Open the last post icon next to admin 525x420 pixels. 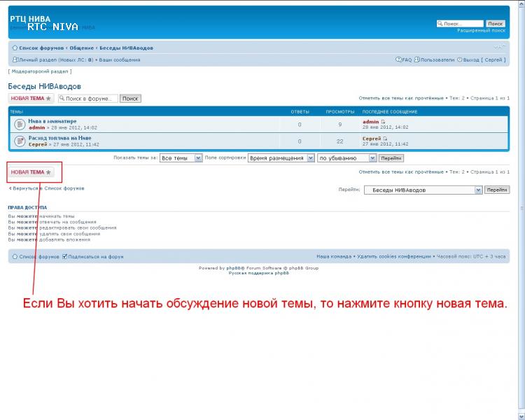point(383,122)
